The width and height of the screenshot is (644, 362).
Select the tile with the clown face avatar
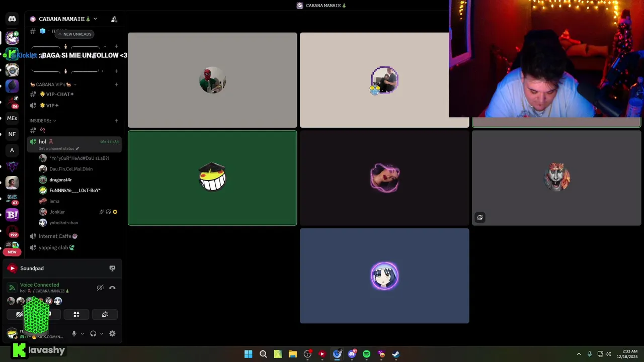point(556,178)
